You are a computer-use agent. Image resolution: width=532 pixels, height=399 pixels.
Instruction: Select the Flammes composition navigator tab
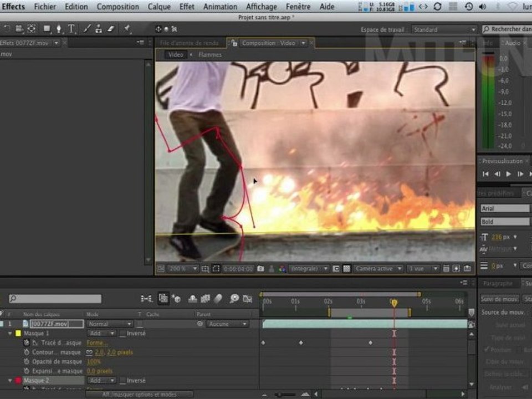pyautogui.click(x=209, y=55)
